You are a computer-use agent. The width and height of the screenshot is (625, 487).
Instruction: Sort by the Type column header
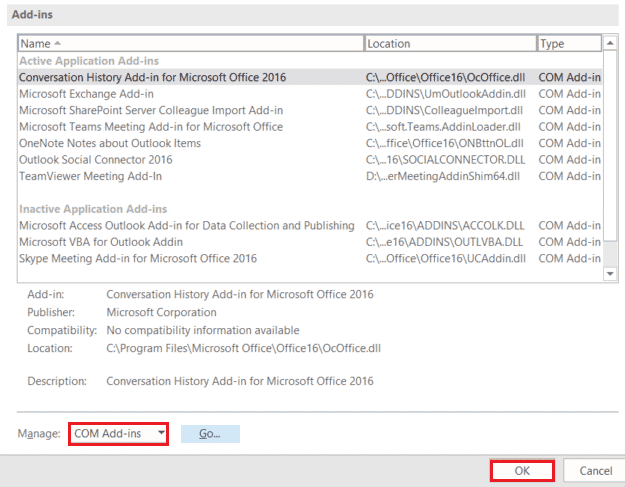coord(569,43)
